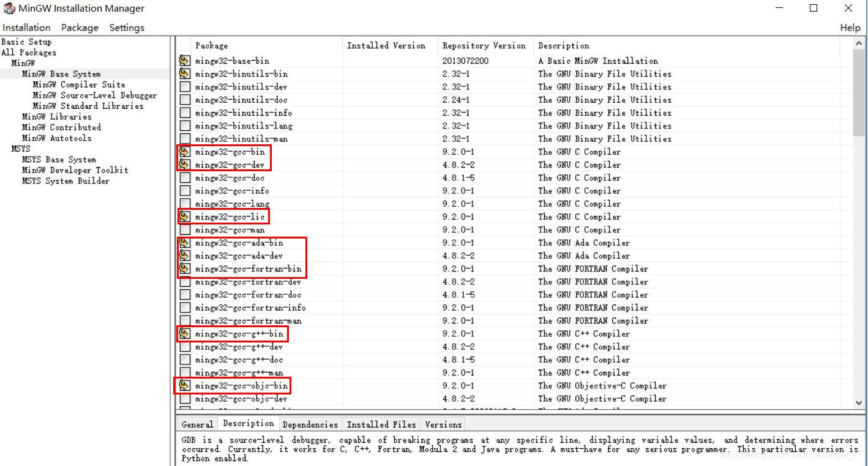Screen dimensions: 868x466
Task: Click the install-mark icon for mingw32-gcc-g++-bin
Action: pyautogui.click(x=185, y=333)
